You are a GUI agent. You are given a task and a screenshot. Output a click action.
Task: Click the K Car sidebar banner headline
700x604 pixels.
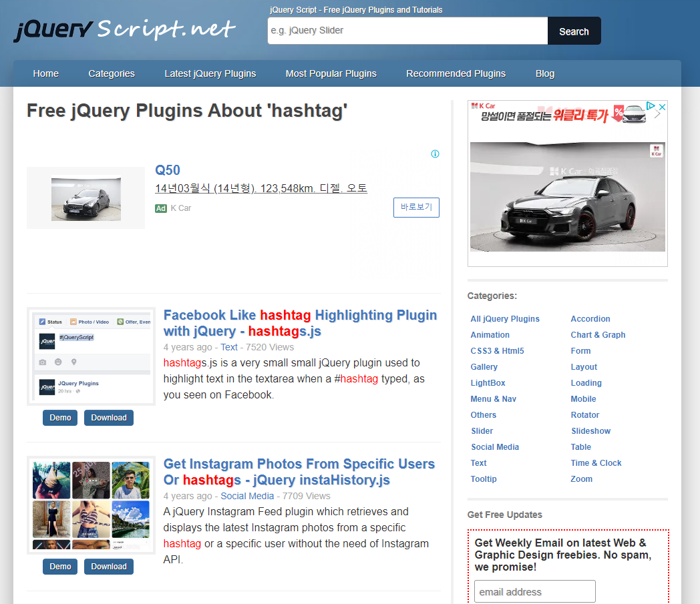click(544, 115)
